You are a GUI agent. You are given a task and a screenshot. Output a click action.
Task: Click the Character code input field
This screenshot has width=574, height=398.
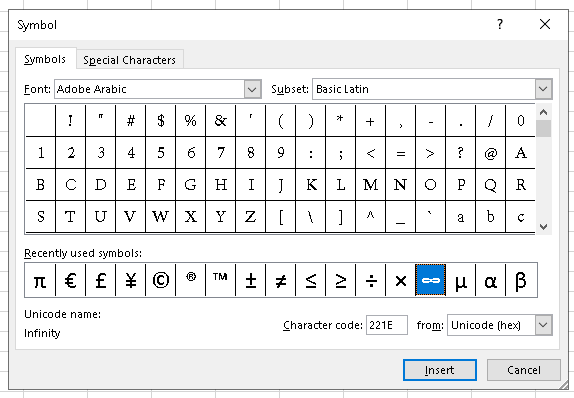pos(387,325)
